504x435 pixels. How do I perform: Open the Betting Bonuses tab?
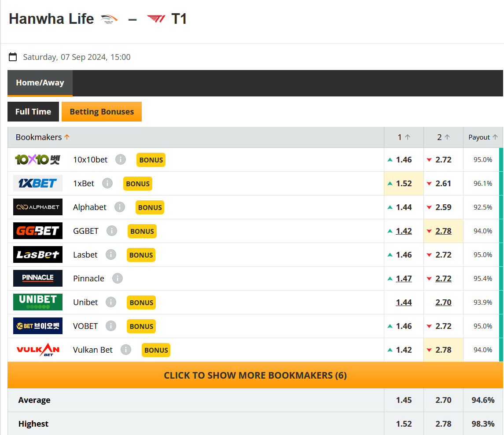[102, 111]
